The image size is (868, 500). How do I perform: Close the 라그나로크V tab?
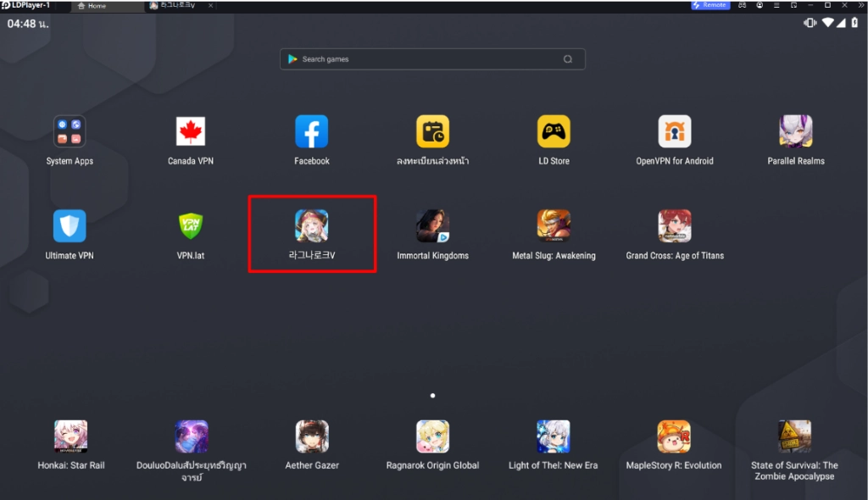[210, 6]
